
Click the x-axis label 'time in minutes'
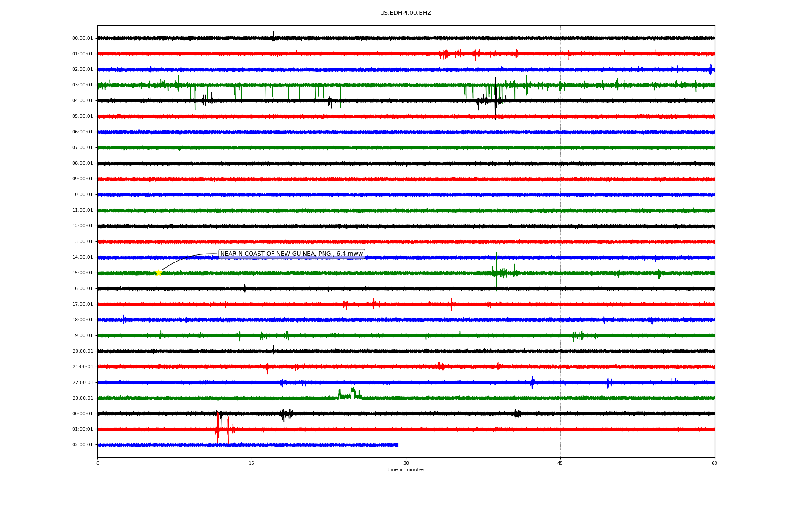click(x=406, y=470)
